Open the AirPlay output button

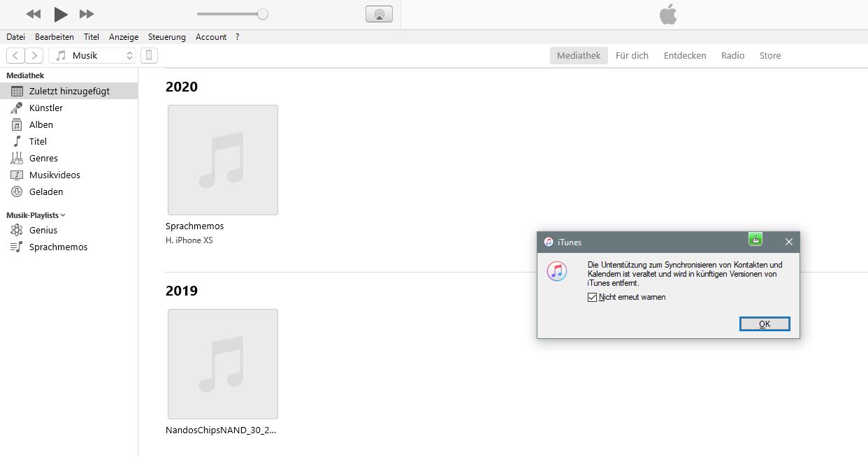379,14
